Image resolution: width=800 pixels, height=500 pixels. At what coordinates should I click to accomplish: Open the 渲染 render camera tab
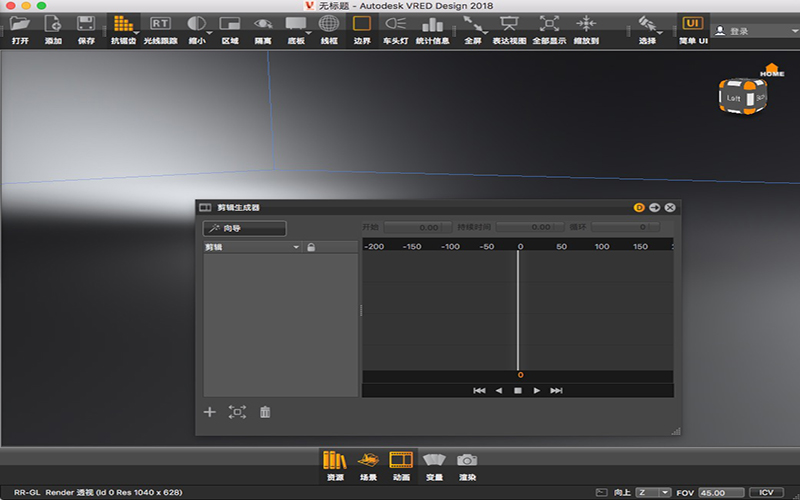pos(467,466)
